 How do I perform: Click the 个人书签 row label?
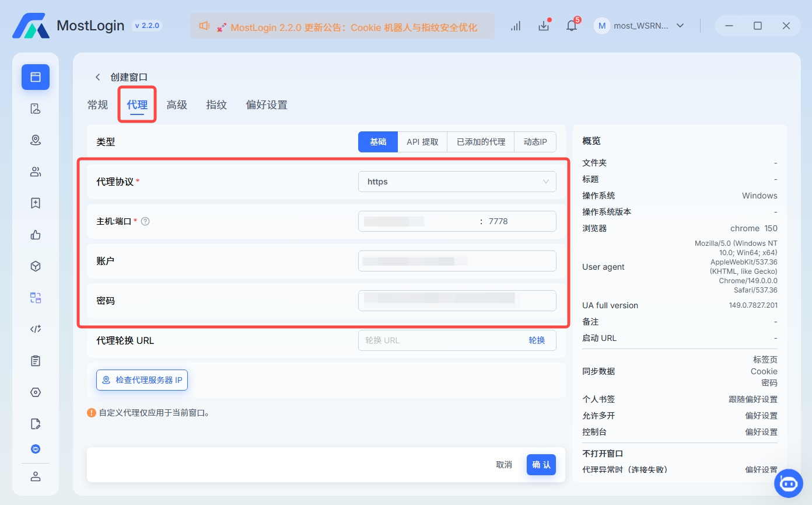[598, 399]
